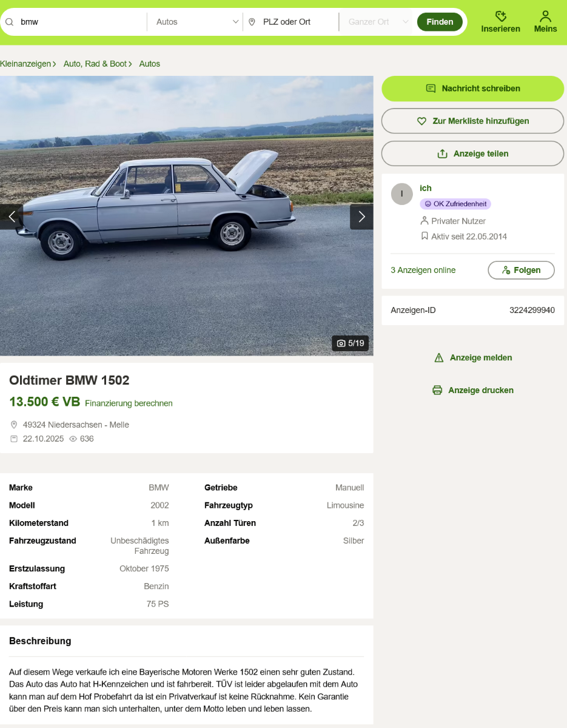
Task: Navigate to Auto, Rad & Boot breadcrumb
Action: [x=95, y=64]
